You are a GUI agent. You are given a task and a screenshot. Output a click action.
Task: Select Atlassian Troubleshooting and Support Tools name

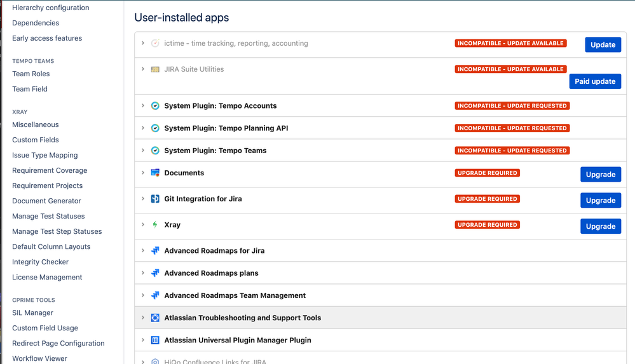[x=243, y=318]
